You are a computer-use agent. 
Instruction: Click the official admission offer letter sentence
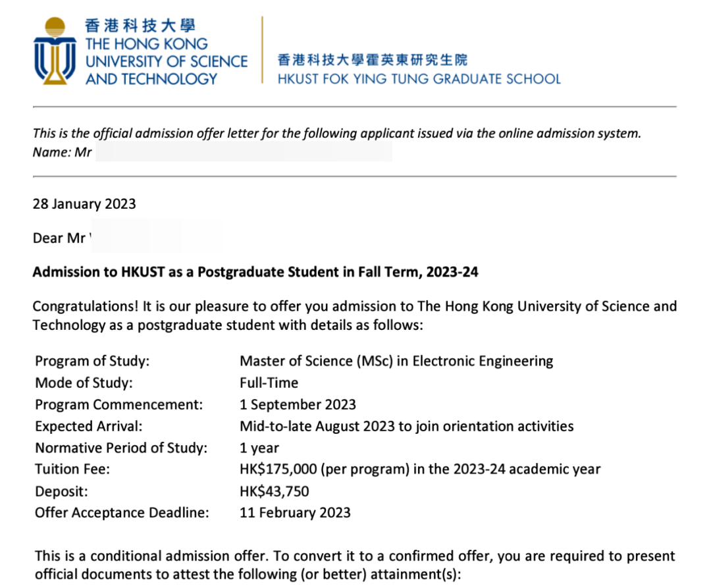[x=337, y=133]
